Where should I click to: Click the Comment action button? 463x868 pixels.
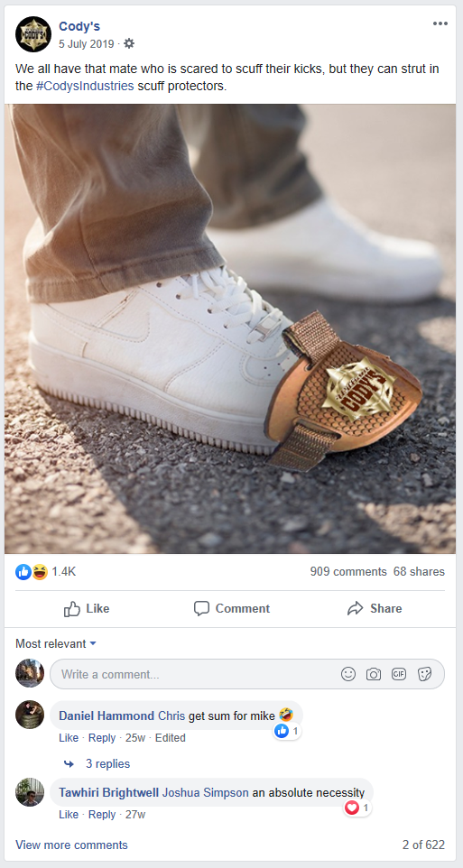[x=231, y=608]
